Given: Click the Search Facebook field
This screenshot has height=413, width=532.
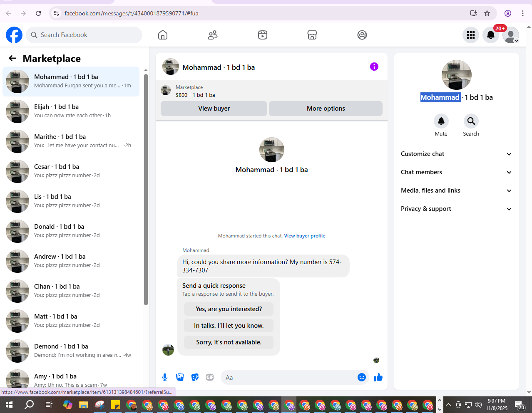Looking at the screenshot, I should click(x=84, y=35).
